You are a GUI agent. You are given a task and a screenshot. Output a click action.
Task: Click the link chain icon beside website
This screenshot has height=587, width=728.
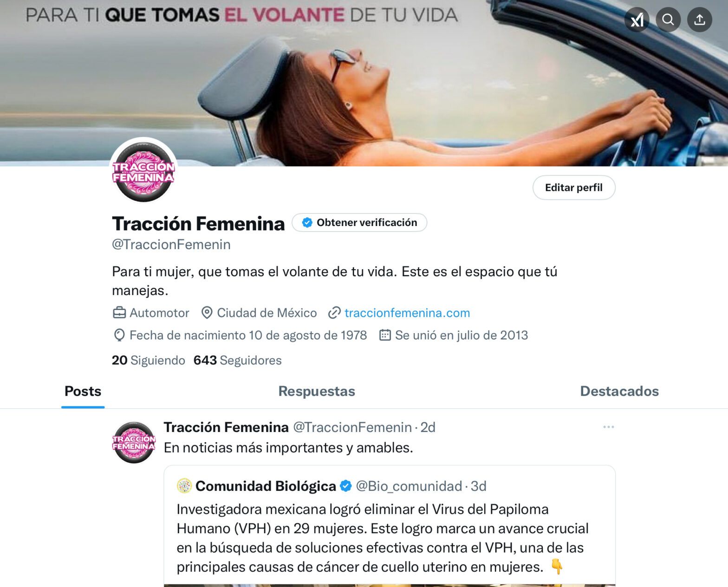(334, 313)
